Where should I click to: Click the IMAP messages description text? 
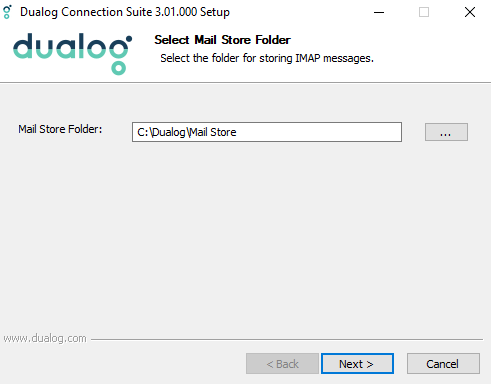click(267, 58)
